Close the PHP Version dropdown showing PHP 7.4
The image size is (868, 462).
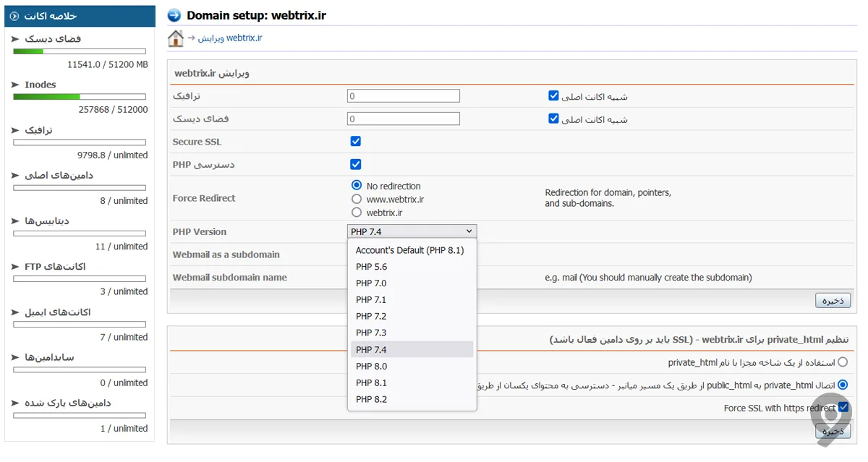tap(411, 232)
